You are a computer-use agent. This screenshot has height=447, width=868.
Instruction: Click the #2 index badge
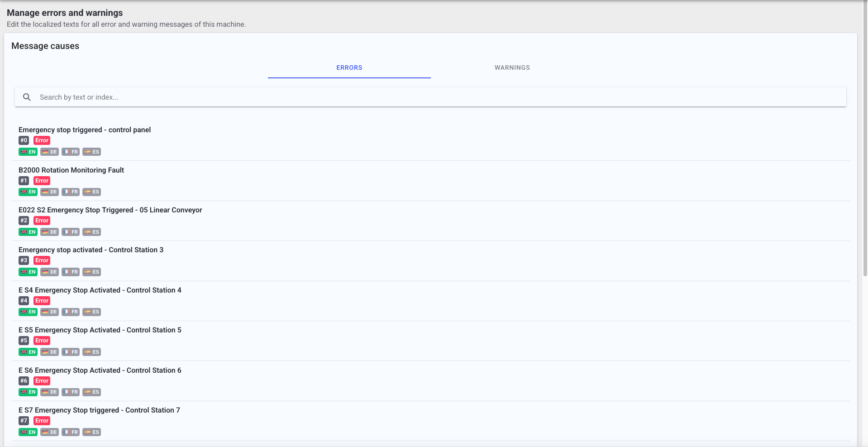click(x=24, y=221)
